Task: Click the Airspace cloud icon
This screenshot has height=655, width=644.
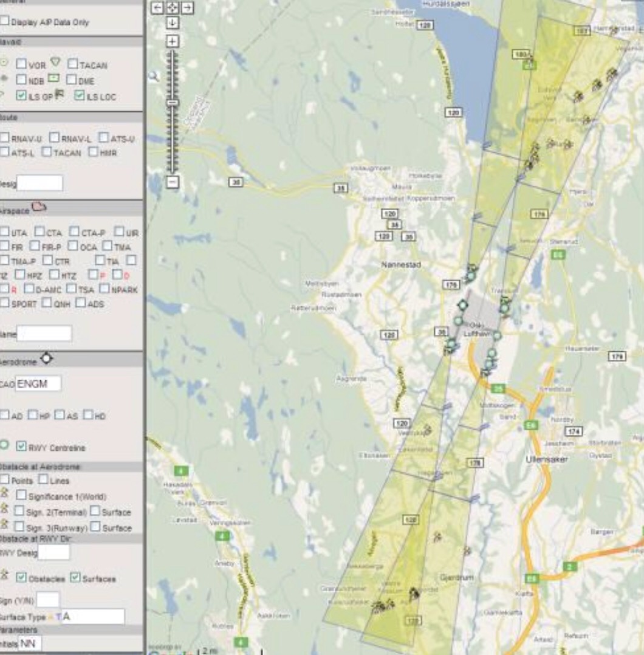Action: 39,207
